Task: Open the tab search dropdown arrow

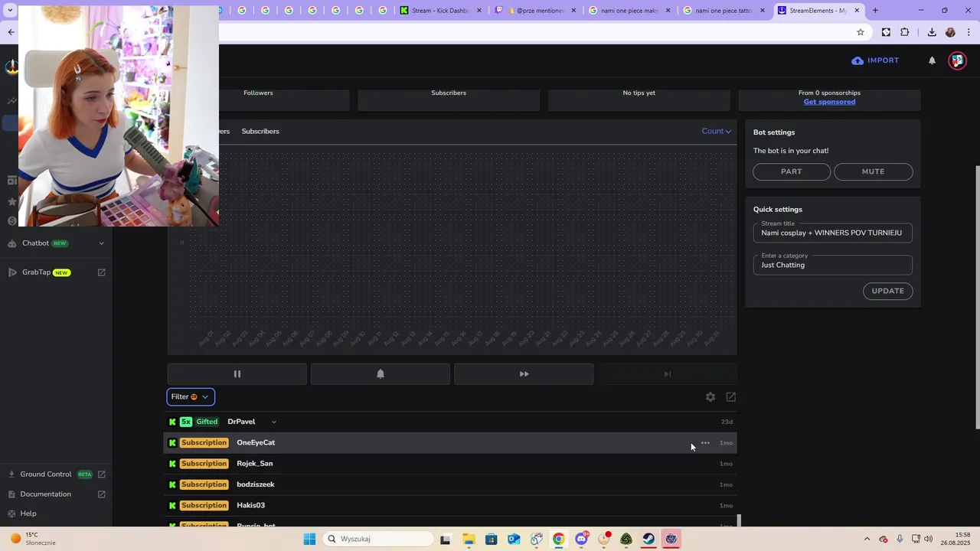Action: click(10, 11)
